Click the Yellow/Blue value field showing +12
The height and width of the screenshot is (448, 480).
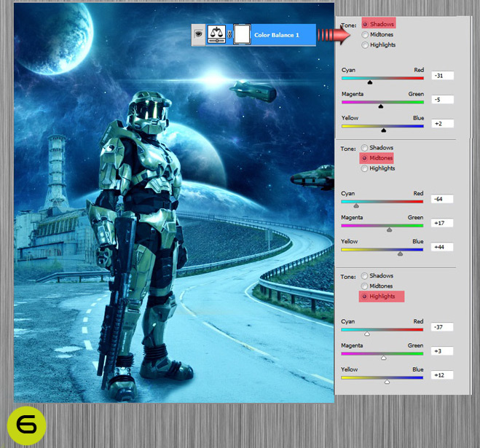coord(442,375)
